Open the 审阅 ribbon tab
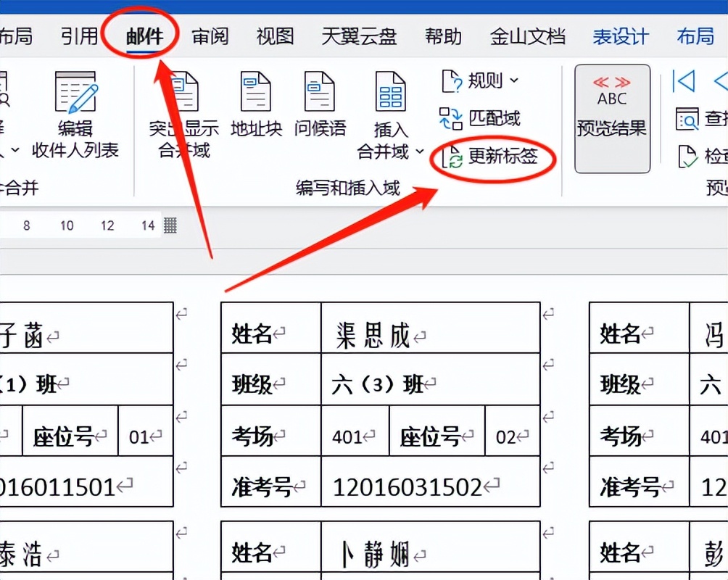728x580 pixels. tap(210, 36)
